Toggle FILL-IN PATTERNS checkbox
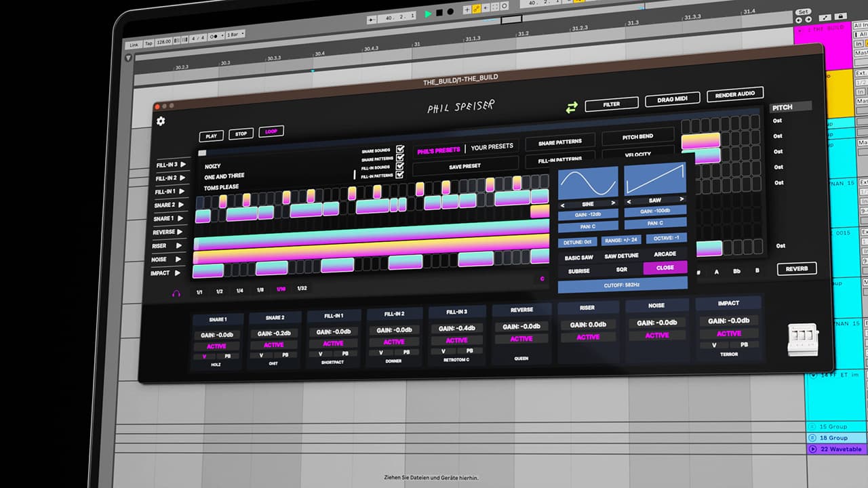 tap(401, 176)
